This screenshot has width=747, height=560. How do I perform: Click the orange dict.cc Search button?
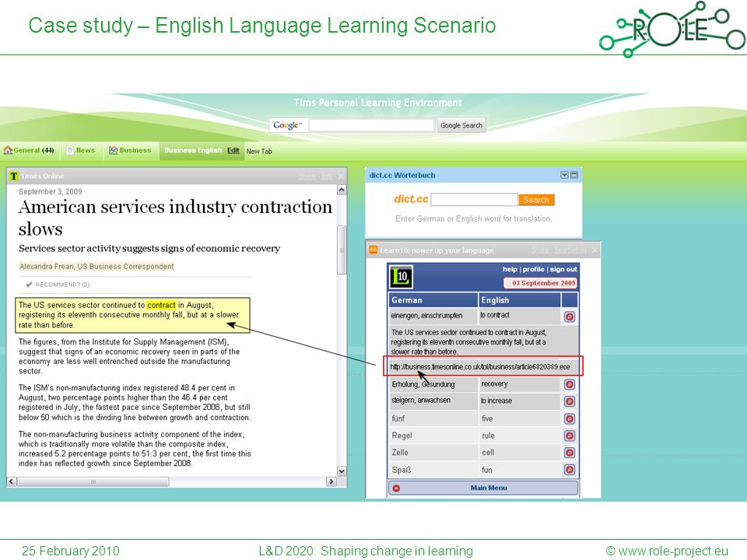pos(536,200)
